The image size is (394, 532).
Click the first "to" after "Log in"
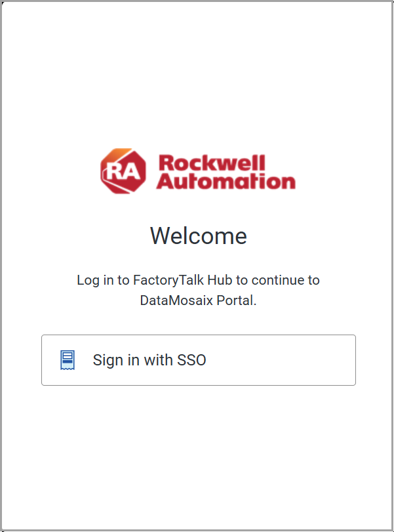click(123, 280)
